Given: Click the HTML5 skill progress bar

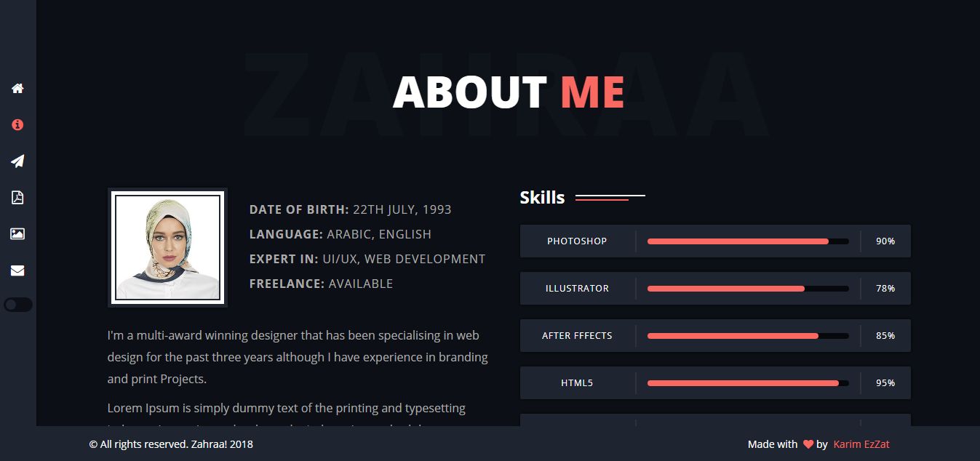Looking at the screenshot, I should tap(748, 383).
